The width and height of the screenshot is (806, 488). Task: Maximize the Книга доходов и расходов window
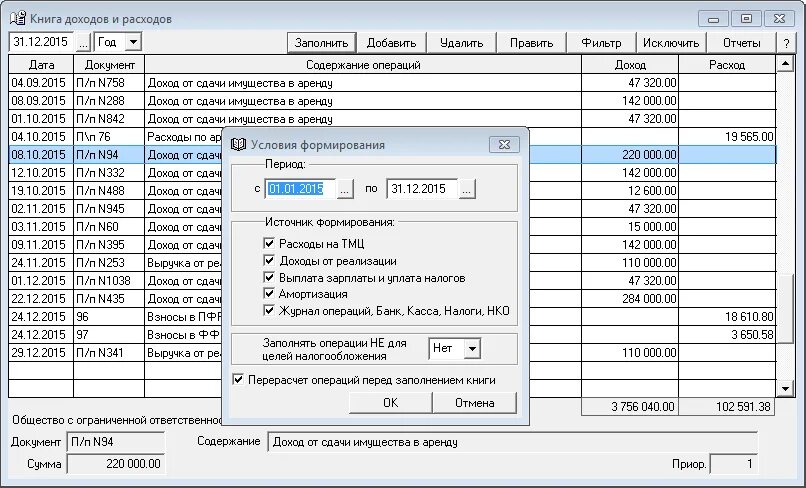[x=746, y=19]
